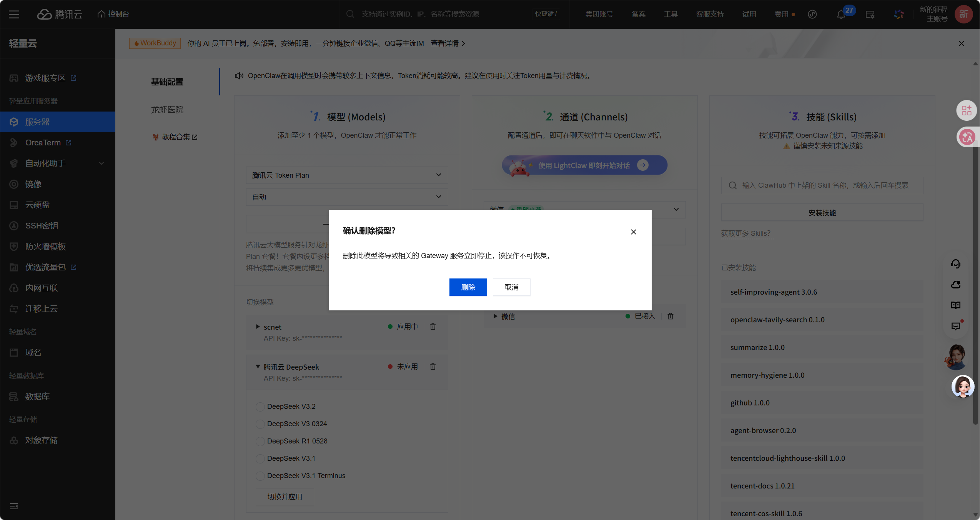
Task: Select the DeepSeek V3 0324 radio option
Action: [x=260, y=424]
